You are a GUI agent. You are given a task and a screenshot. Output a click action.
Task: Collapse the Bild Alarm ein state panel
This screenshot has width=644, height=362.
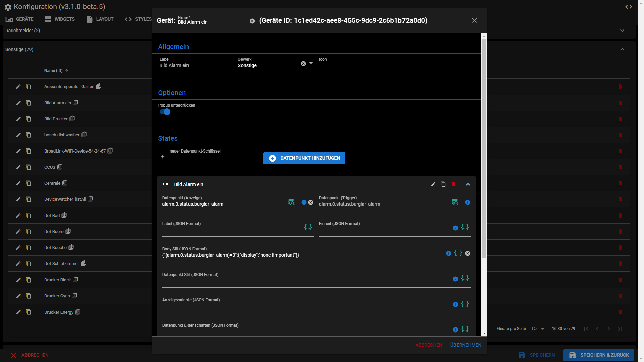pos(468,184)
